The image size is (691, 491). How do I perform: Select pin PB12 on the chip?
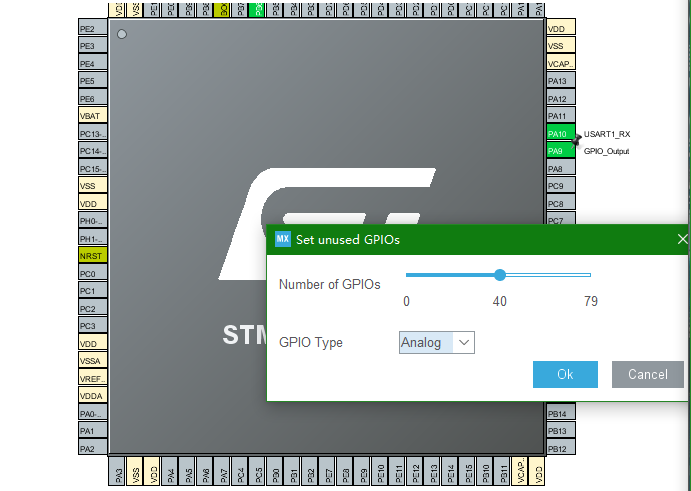point(561,447)
